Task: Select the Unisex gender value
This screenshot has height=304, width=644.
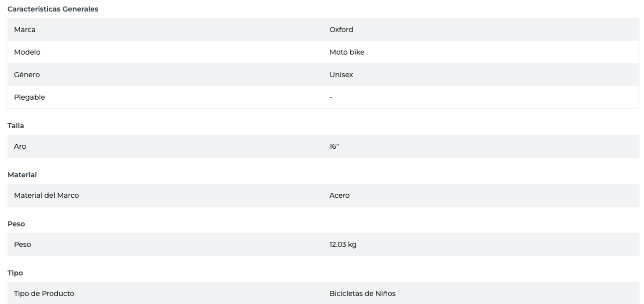Action: click(341, 75)
